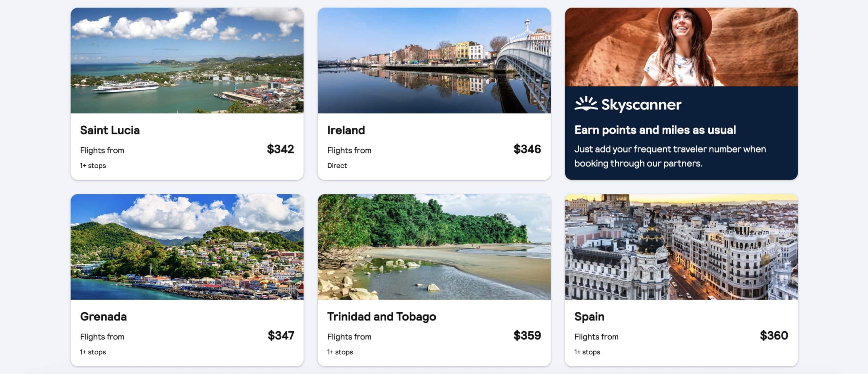Open the Ireland bridge photo
This screenshot has width=868, height=374.
(x=434, y=61)
